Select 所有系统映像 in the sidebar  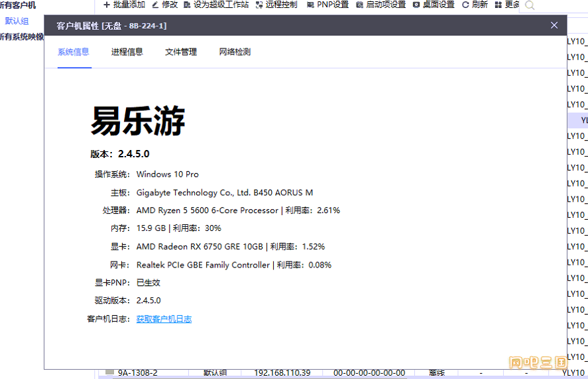click(x=22, y=37)
